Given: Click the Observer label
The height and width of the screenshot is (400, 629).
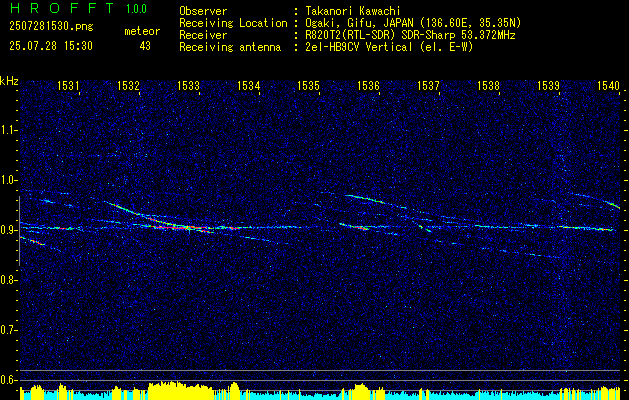Looking at the screenshot, I should click(203, 11).
